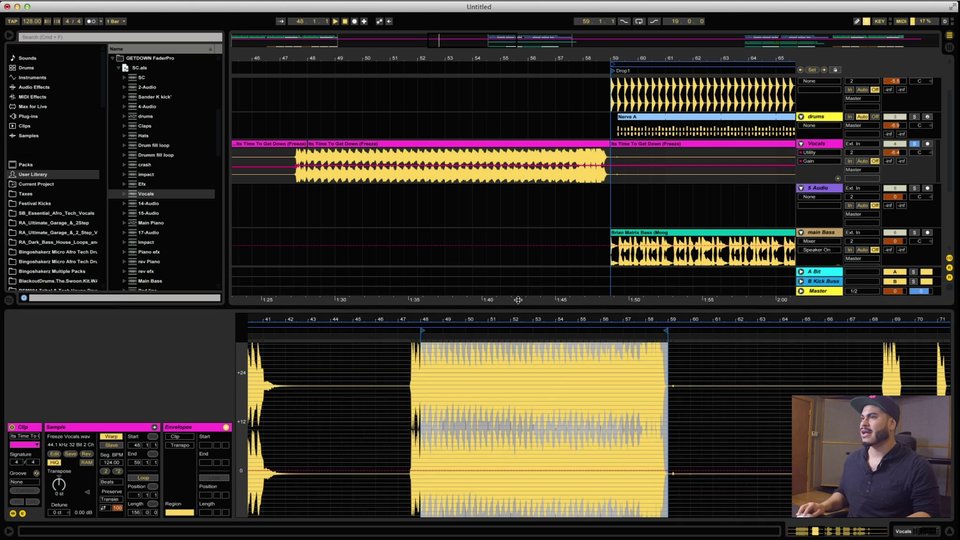Open Packs in browser places
960x540 pixels.
coord(26,165)
